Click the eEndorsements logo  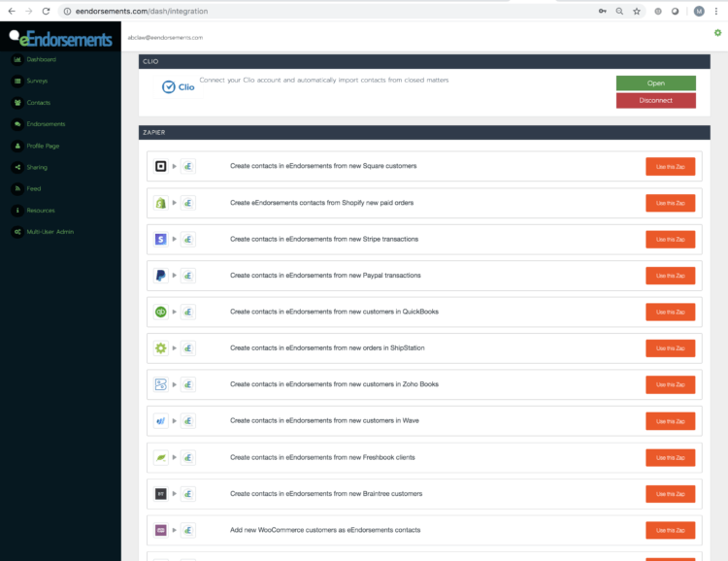(61, 39)
